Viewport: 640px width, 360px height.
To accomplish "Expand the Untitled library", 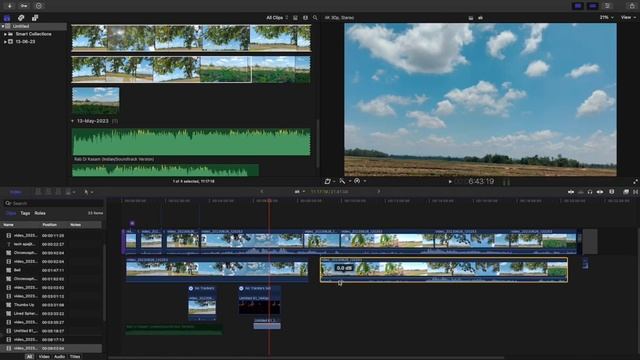I will click(3, 26).
